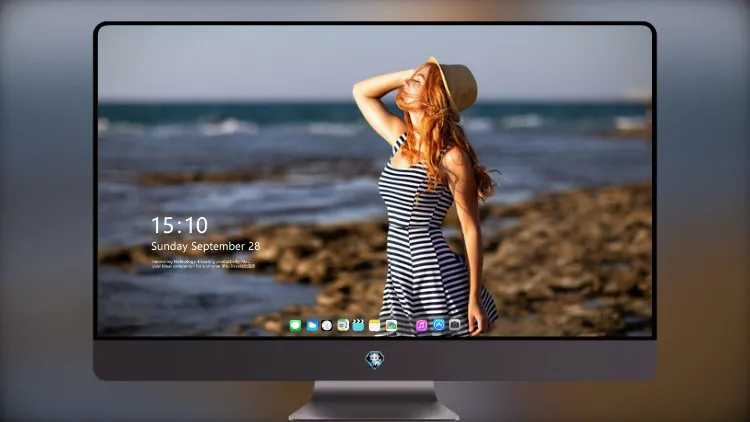
Task: Click the woman's straw hat in wallpaper
Action: point(457,85)
